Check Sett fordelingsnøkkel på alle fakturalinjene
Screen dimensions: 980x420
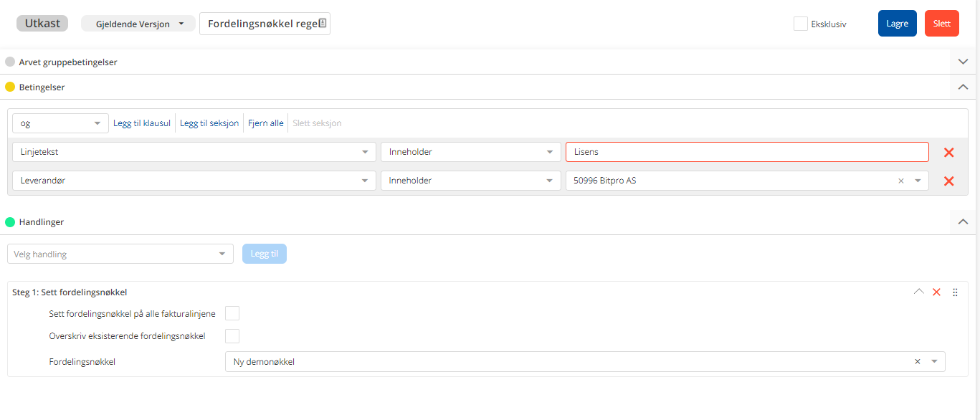pos(232,313)
